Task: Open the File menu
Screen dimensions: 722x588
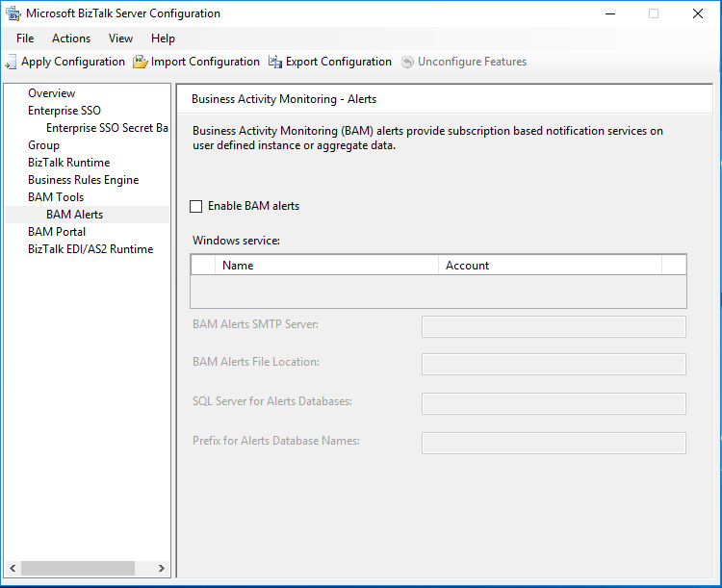Action: [25, 38]
